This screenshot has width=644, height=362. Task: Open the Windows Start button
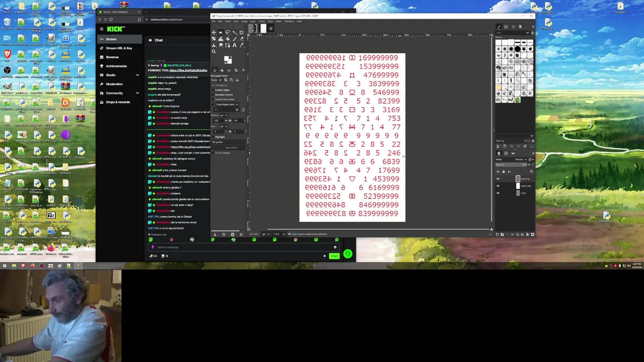(x=4, y=265)
